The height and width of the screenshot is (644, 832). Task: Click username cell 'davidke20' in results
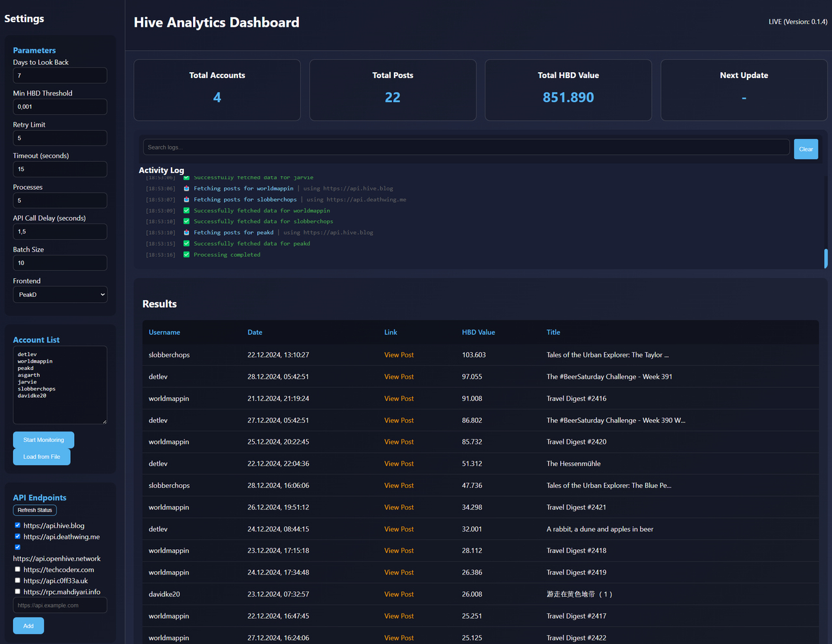pyautogui.click(x=164, y=594)
